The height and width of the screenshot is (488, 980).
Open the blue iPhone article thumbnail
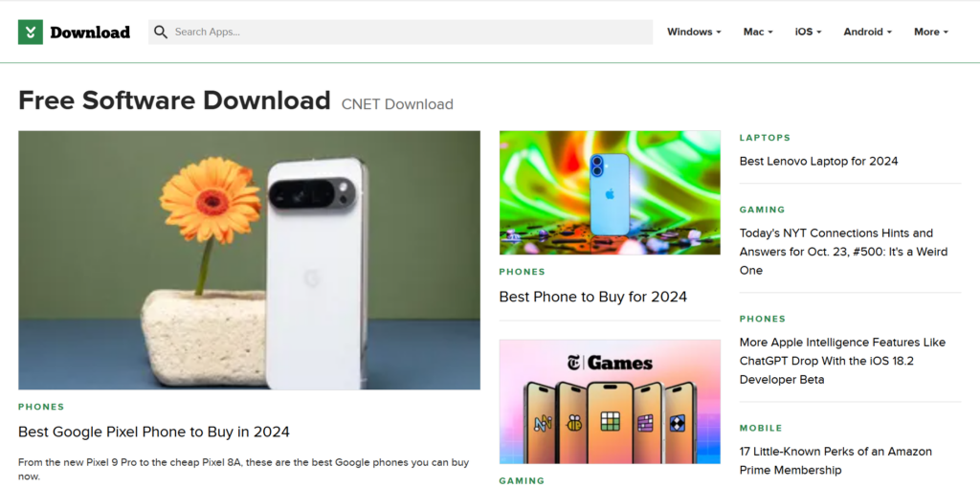click(610, 192)
